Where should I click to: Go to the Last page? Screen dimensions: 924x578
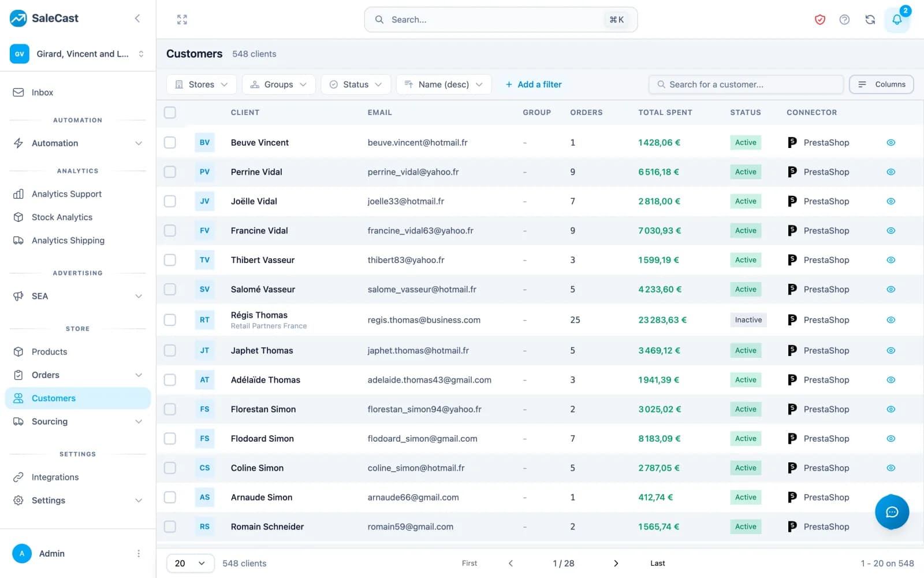(x=657, y=563)
